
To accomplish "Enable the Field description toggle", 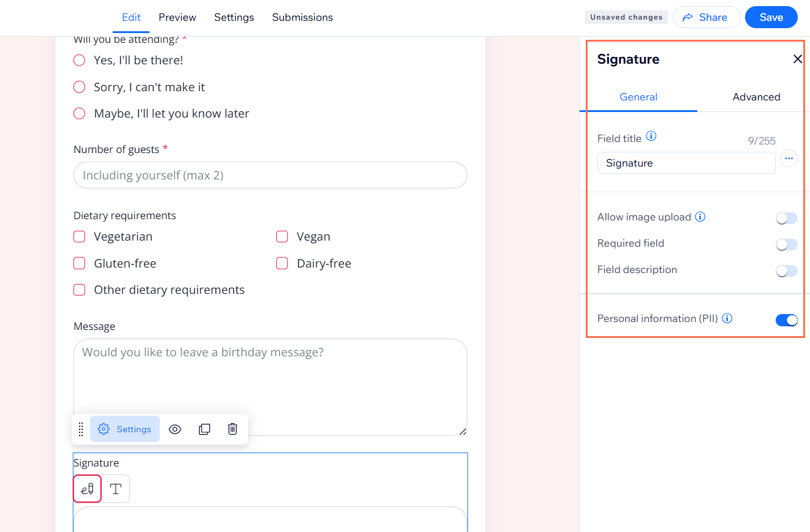I will pyautogui.click(x=786, y=271).
